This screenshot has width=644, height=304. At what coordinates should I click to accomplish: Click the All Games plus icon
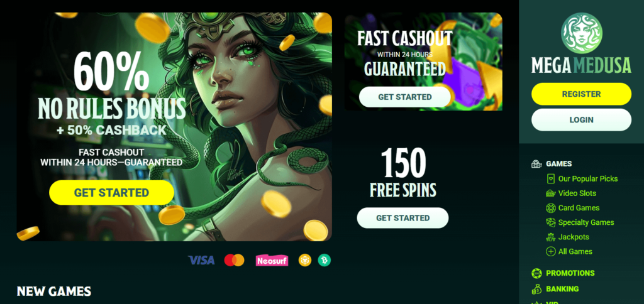click(x=550, y=251)
